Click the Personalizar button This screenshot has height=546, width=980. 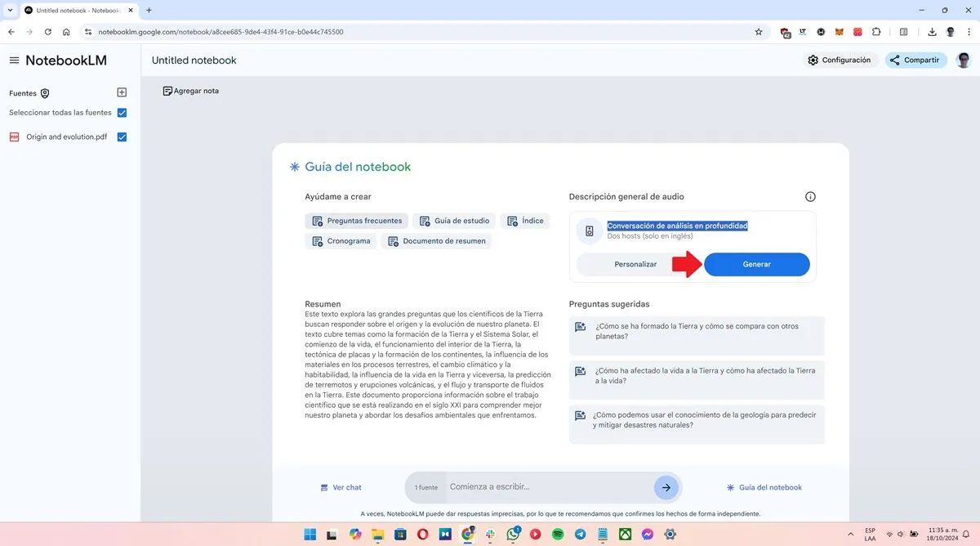[x=635, y=265]
